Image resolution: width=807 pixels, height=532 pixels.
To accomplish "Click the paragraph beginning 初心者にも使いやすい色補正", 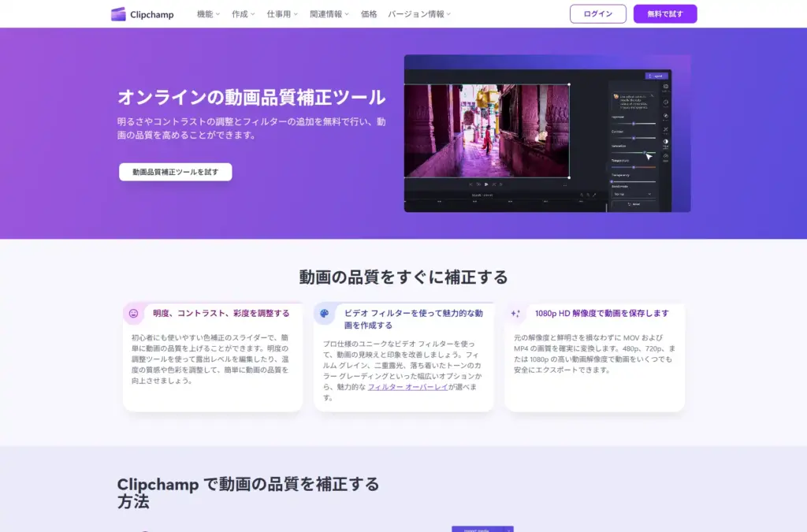I will tap(210, 359).
